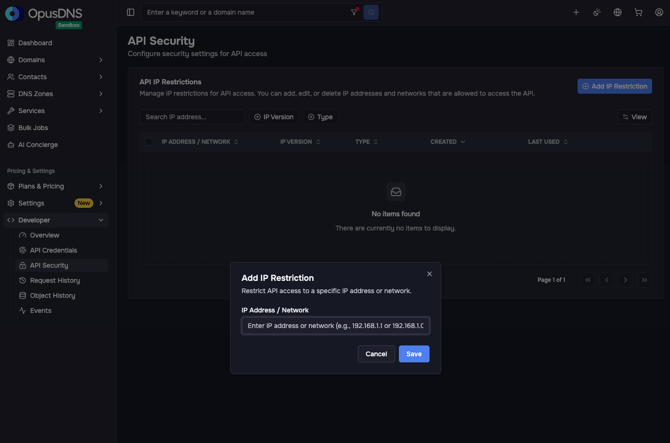
Task: Toggle the sidebar panel icon
Action: tap(131, 12)
